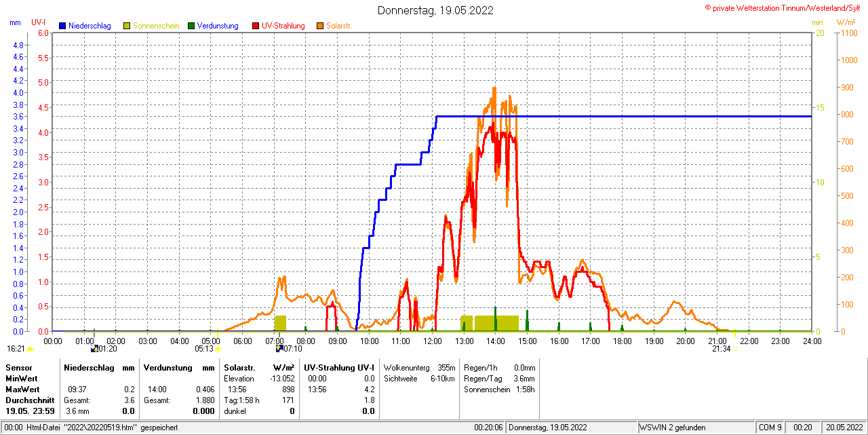Click the 12:00 time axis label

pos(432,341)
